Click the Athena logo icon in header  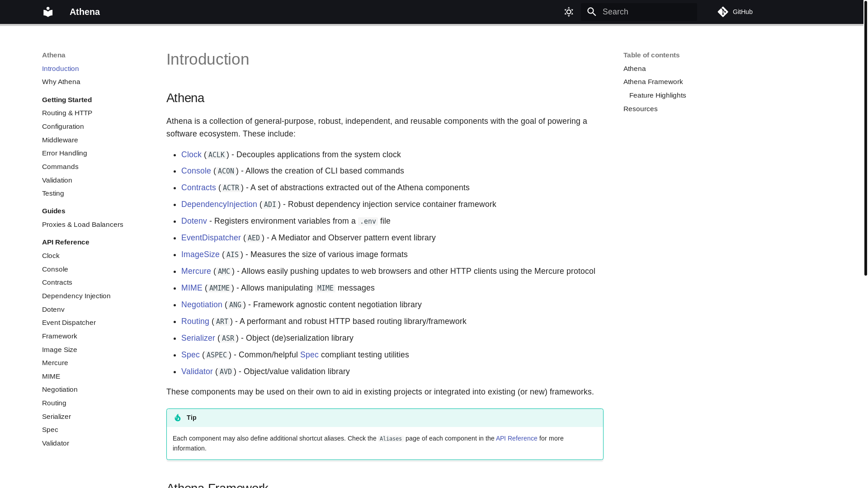[x=48, y=12]
